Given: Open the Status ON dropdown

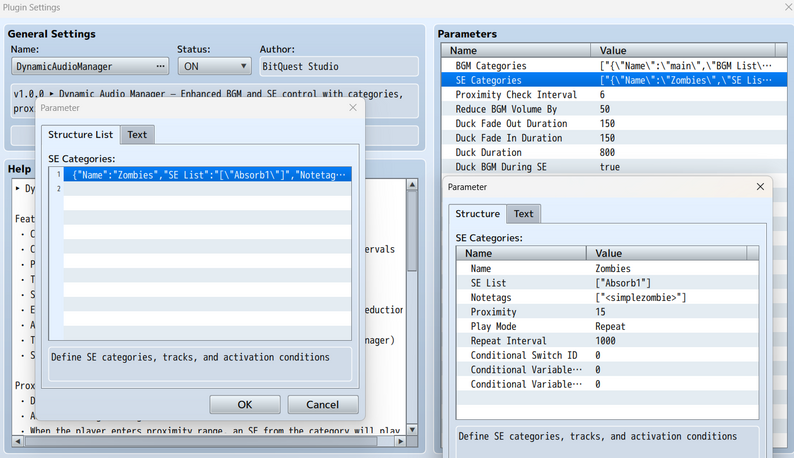Looking at the screenshot, I should click(214, 66).
